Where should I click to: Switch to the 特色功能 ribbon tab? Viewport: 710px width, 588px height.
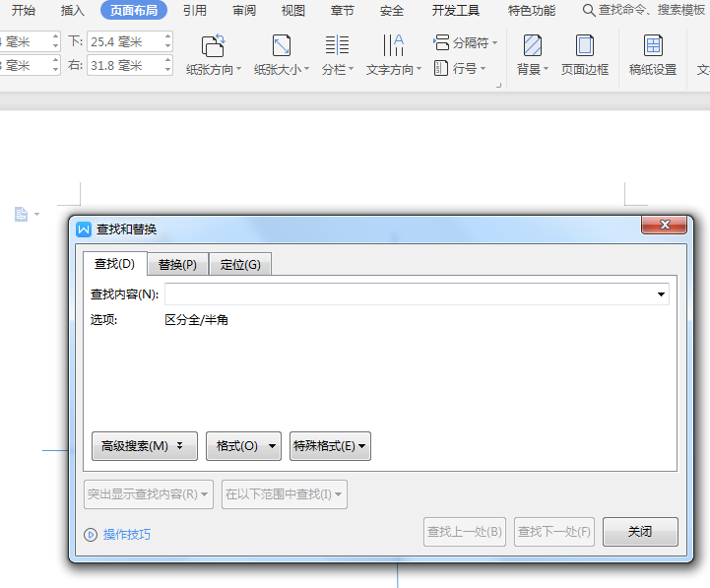coord(532,10)
